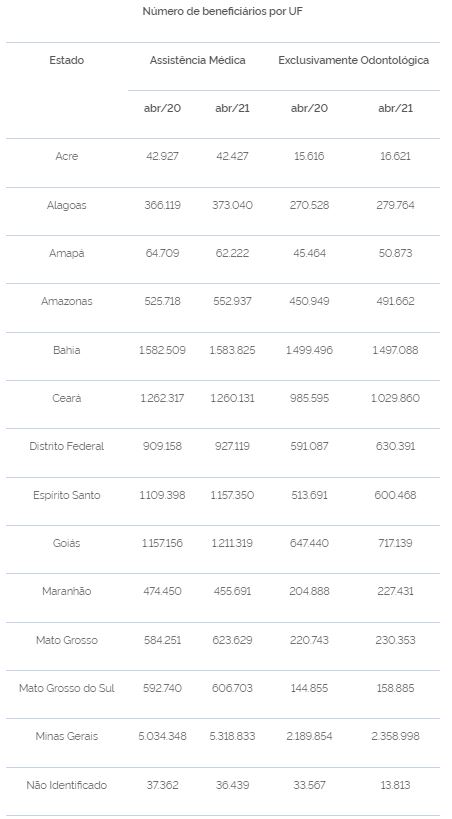452x819 pixels.
Task: Click the Amazonas state cell
Action: click(66, 301)
